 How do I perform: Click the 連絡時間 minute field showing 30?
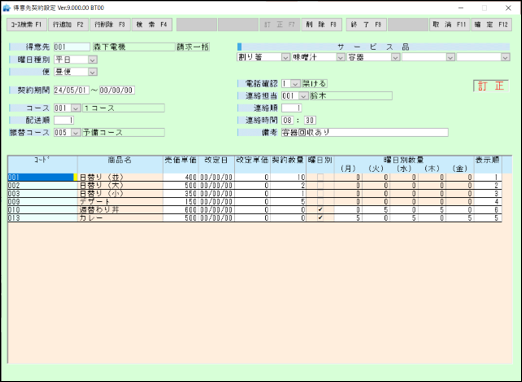(310, 120)
